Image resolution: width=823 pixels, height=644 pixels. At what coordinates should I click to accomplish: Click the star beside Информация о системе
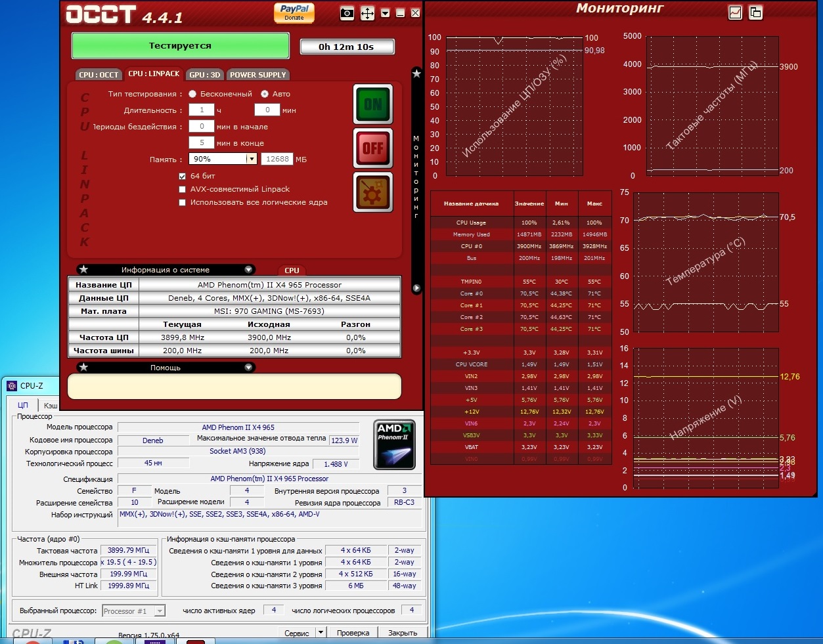click(x=83, y=270)
